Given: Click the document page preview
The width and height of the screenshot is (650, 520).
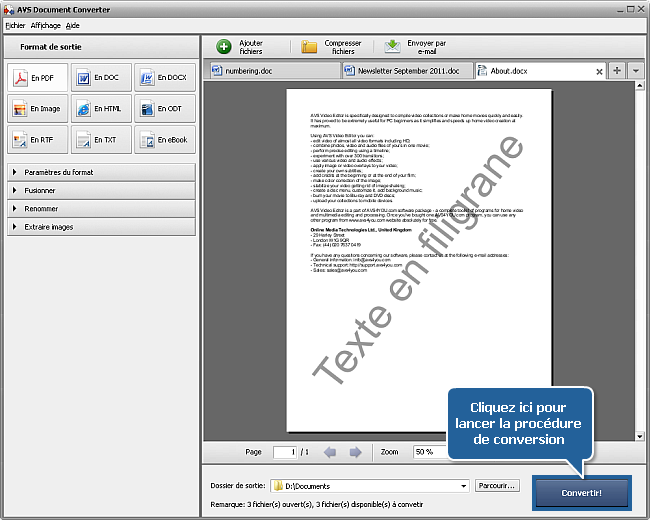Looking at the screenshot, I should pos(419,260).
